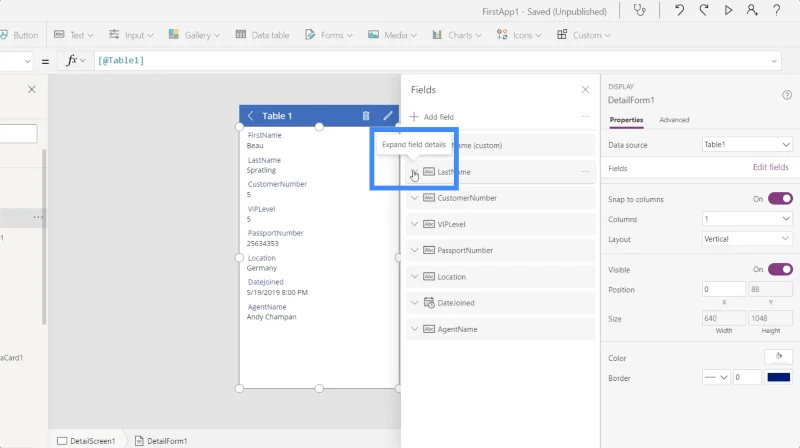The height and width of the screenshot is (448, 800).
Task: Open the Gallery insert menu
Action: pos(194,35)
